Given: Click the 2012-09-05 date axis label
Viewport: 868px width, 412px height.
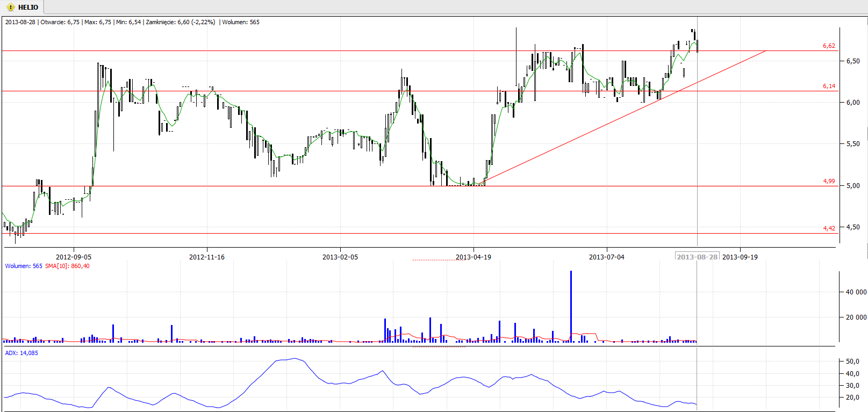Looking at the screenshot, I should click(x=74, y=257).
